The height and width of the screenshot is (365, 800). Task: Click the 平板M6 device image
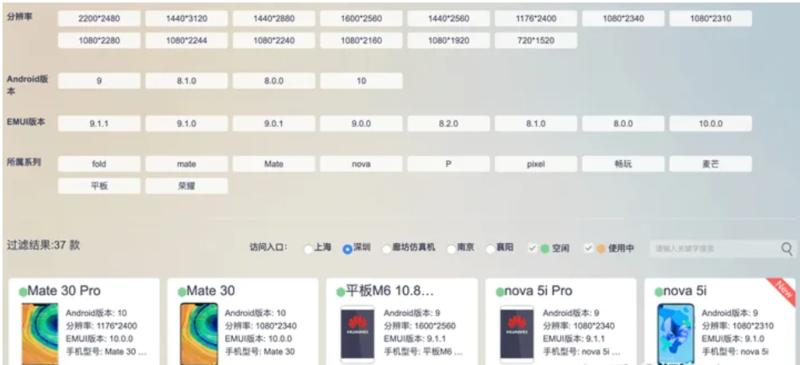point(357,334)
